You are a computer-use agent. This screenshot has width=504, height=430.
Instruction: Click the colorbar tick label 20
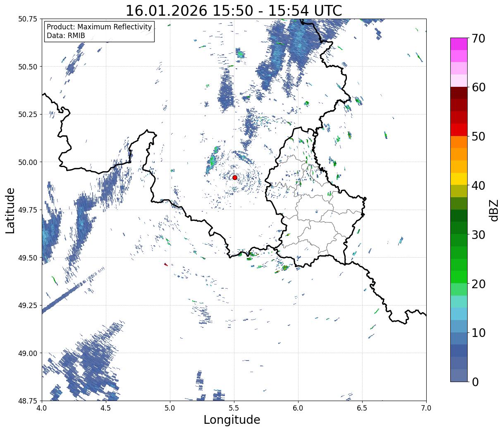(x=478, y=284)
